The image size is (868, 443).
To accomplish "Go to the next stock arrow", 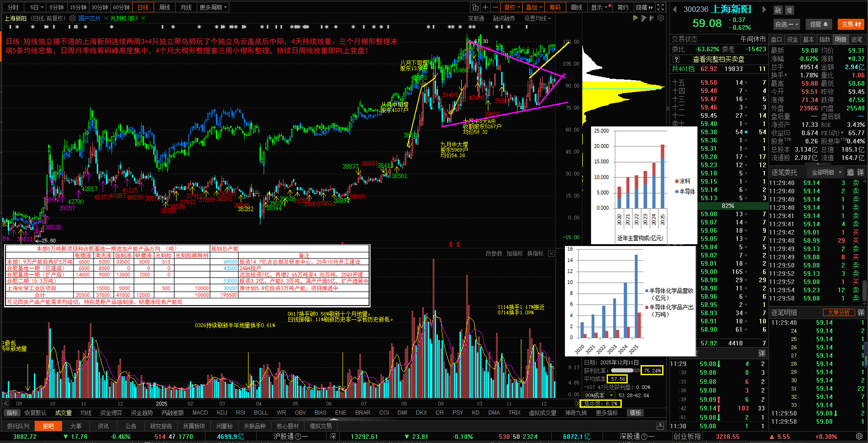I will tap(764, 9).
